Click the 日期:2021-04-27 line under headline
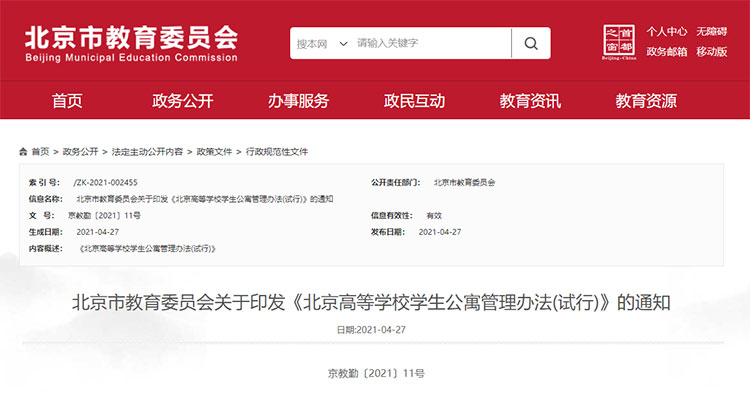Image resolution: width=750 pixels, height=394 pixels. point(371,330)
